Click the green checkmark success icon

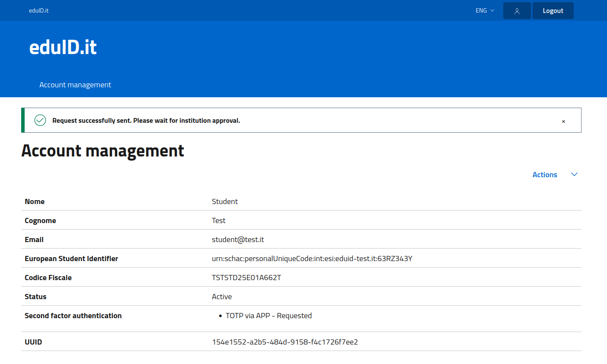40,120
